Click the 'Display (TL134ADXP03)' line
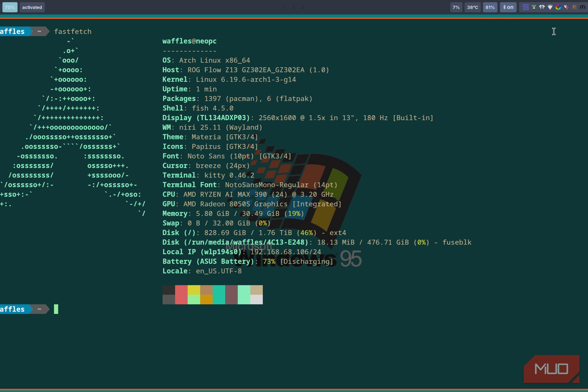 coord(298,118)
